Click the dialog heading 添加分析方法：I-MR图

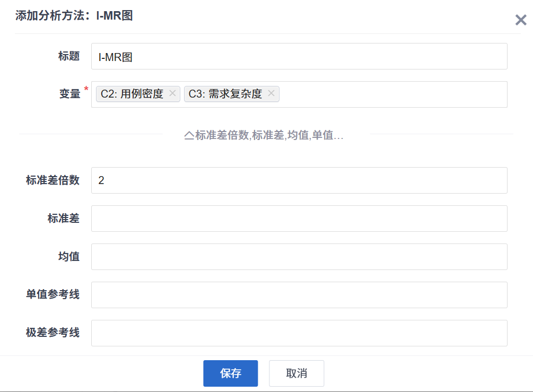74,16
